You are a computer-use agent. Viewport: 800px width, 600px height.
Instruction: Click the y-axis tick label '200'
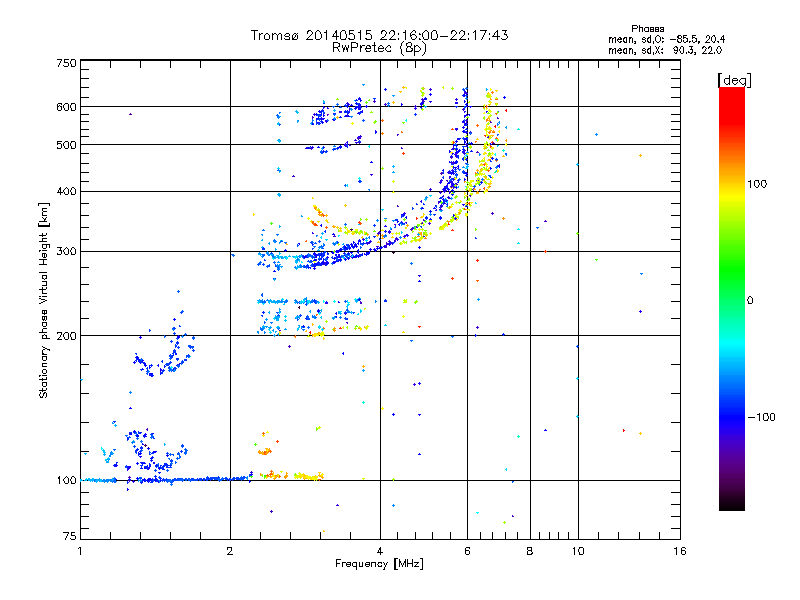tap(66, 336)
